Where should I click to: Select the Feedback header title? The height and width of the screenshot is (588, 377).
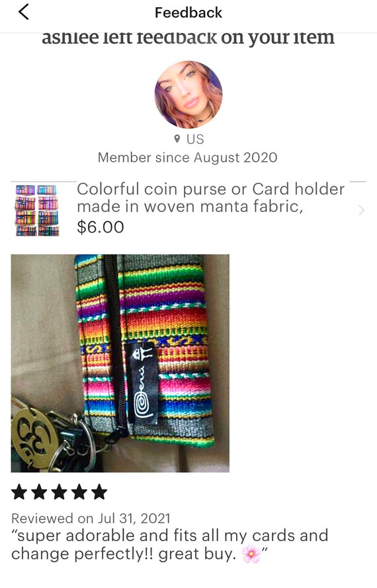click(188, 13)
